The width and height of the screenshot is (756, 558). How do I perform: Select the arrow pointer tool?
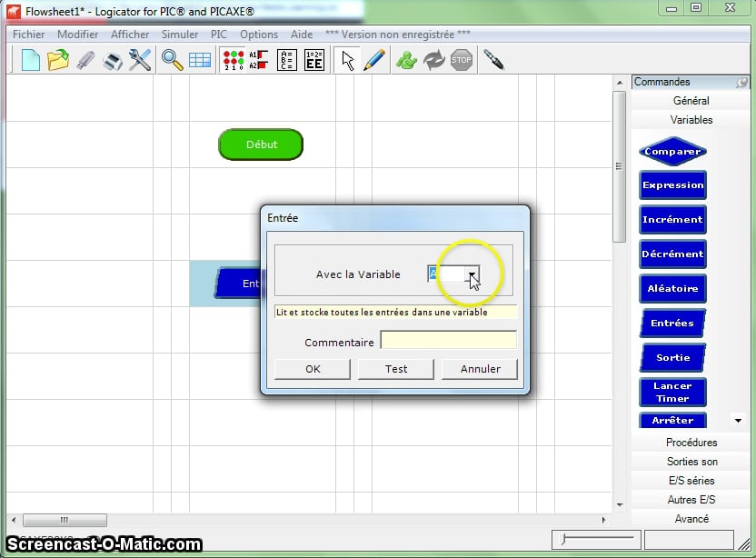[348, 61]
